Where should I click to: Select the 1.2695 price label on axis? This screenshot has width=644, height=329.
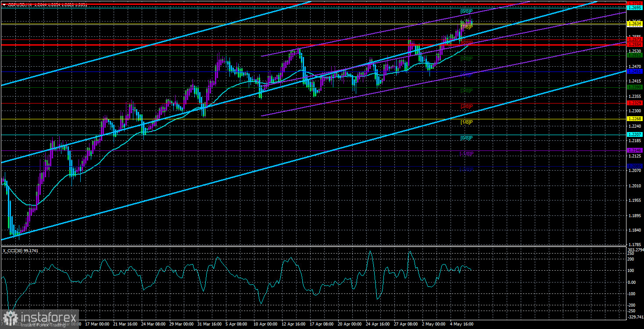pos(634,8)
